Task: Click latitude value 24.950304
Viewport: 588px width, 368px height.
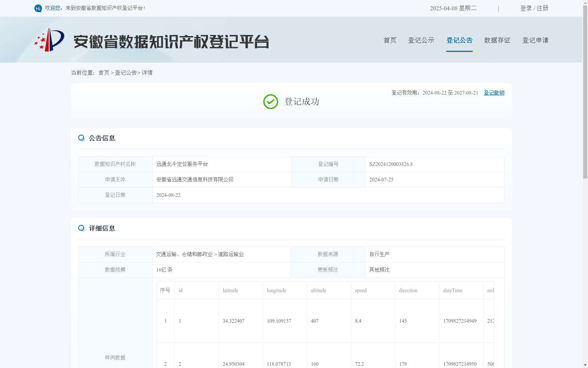Action: pos(233,364)
